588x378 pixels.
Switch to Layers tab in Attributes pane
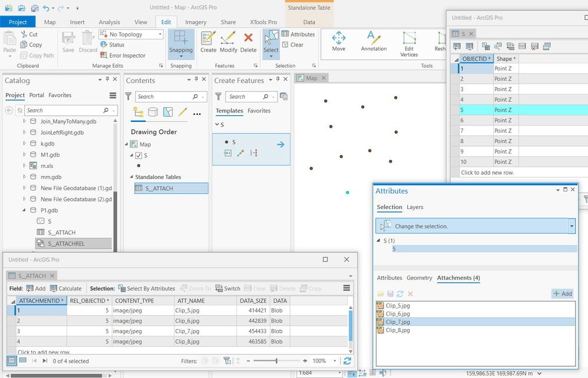click(415, 207)
